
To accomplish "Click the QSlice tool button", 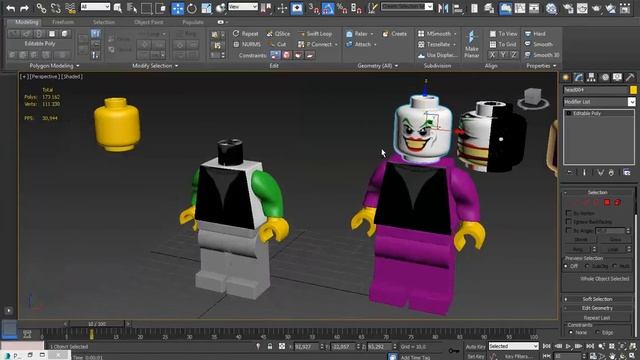I will [x=278, y=34].
